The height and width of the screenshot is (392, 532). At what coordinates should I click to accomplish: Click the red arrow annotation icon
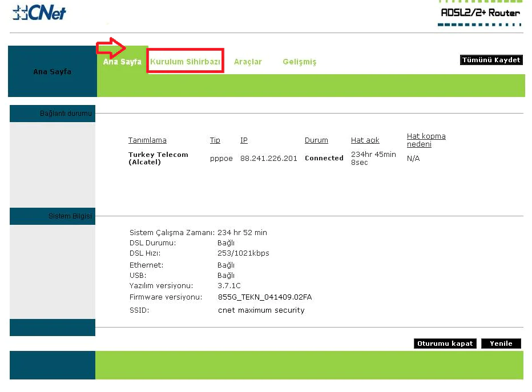click(x=111, y=48)
